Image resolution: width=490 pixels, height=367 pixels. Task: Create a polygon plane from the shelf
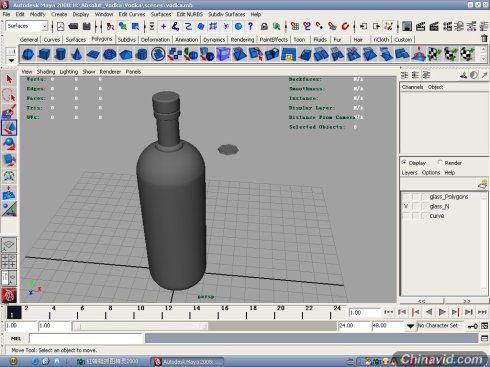pyautogui.click(x=93, y=54)
